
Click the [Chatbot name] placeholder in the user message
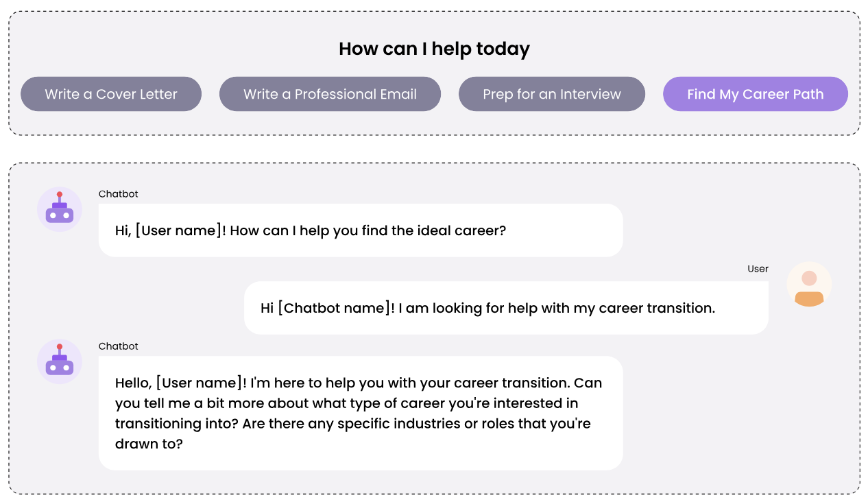tap(335, 309)
